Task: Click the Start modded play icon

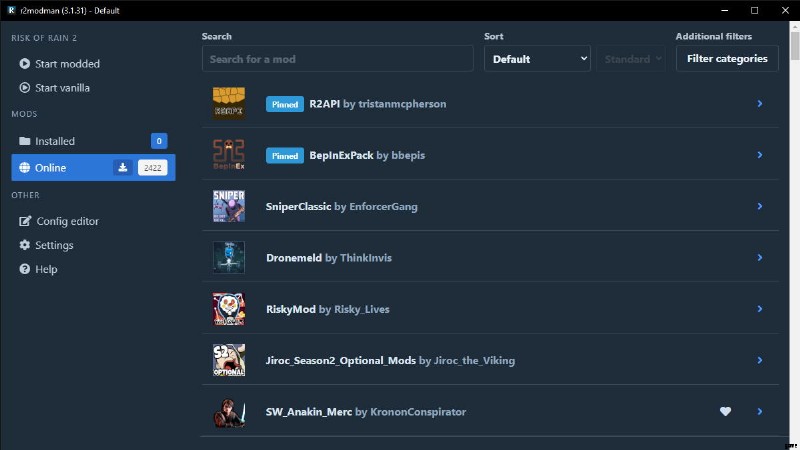Action: pos(24,64)
